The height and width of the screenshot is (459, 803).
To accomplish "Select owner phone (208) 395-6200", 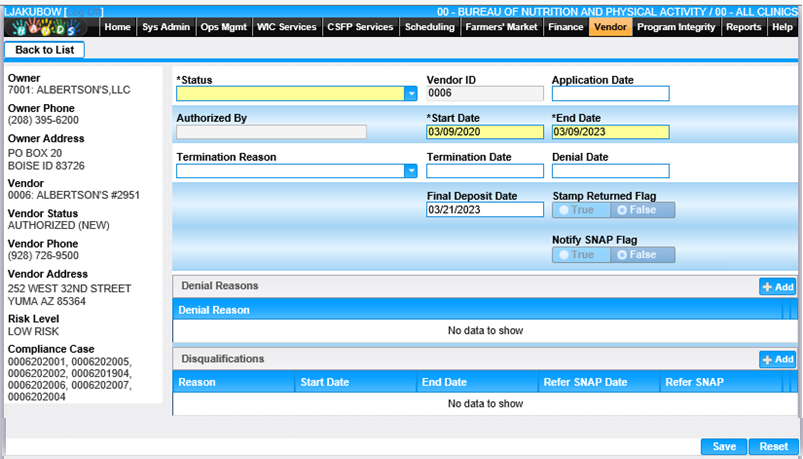I will click(x=43, y=120).
